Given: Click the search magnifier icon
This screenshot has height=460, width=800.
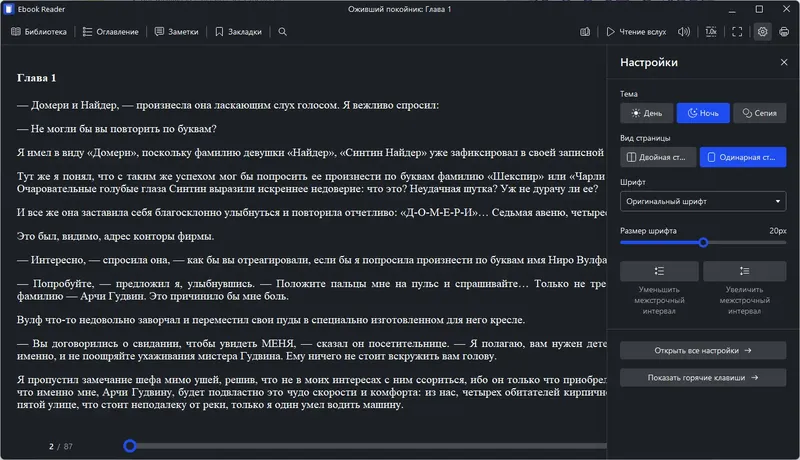Looking at the screenshot, I should coord(282,32).
